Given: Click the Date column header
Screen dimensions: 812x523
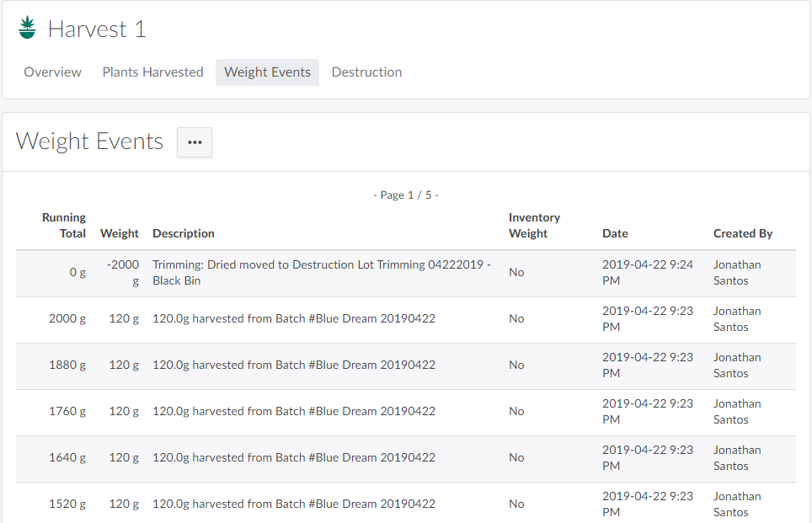Looking at the screenshot, I should tap(615, 233).
